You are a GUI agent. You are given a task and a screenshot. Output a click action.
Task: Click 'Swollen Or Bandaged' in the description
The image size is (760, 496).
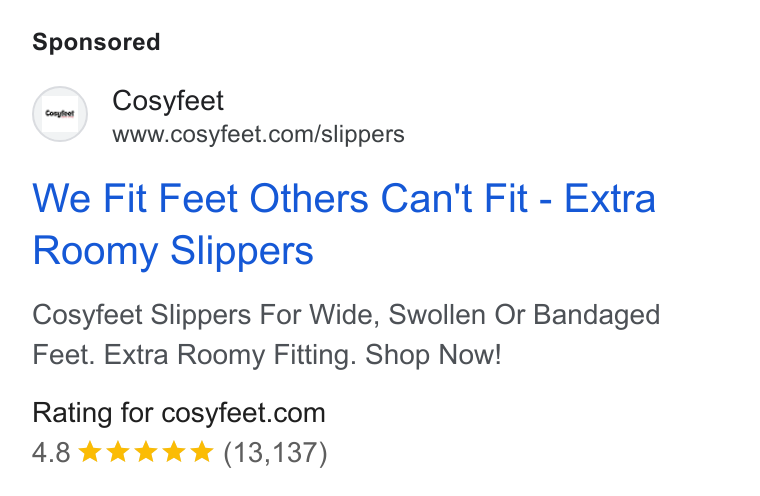coord(524,315)
